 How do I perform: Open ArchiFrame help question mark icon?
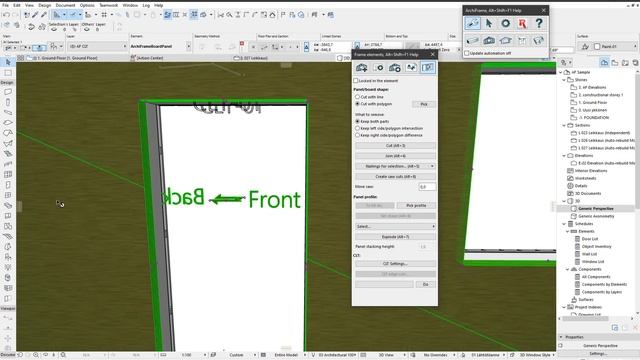539,23
